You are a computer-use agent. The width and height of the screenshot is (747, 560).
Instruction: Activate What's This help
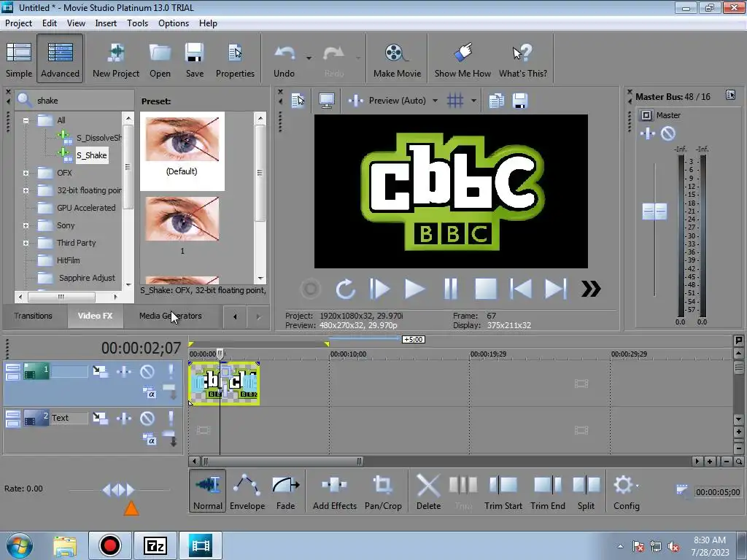click(522, 60)
